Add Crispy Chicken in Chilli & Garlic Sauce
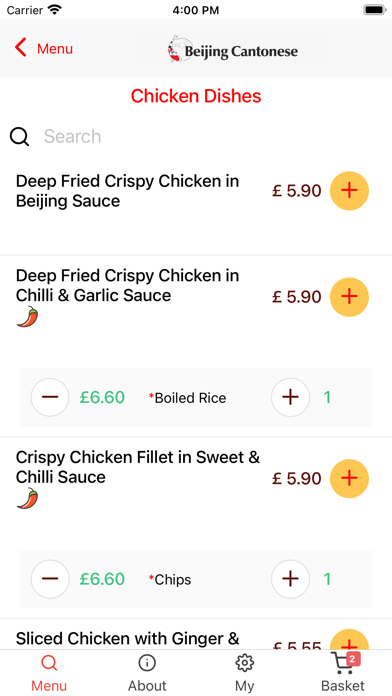 [349, 297]
